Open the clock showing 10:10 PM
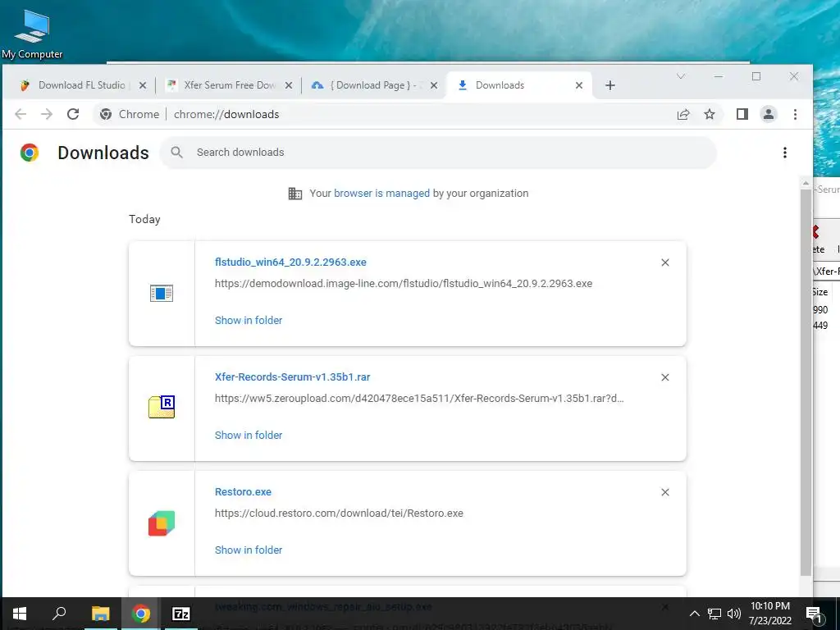Image resolution: width=840 pixels, height=630 pixels. [x=769, y=614]
